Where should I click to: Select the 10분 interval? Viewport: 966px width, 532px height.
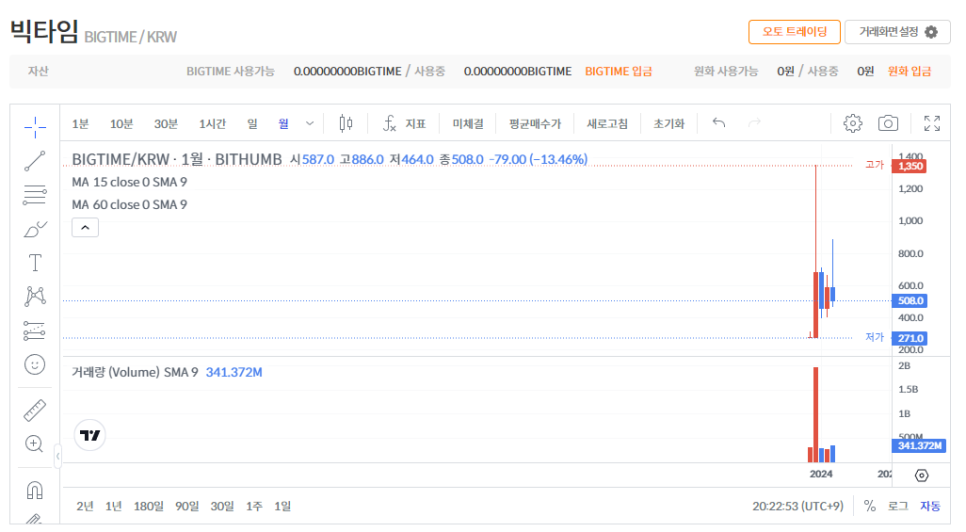coord(121,124)
